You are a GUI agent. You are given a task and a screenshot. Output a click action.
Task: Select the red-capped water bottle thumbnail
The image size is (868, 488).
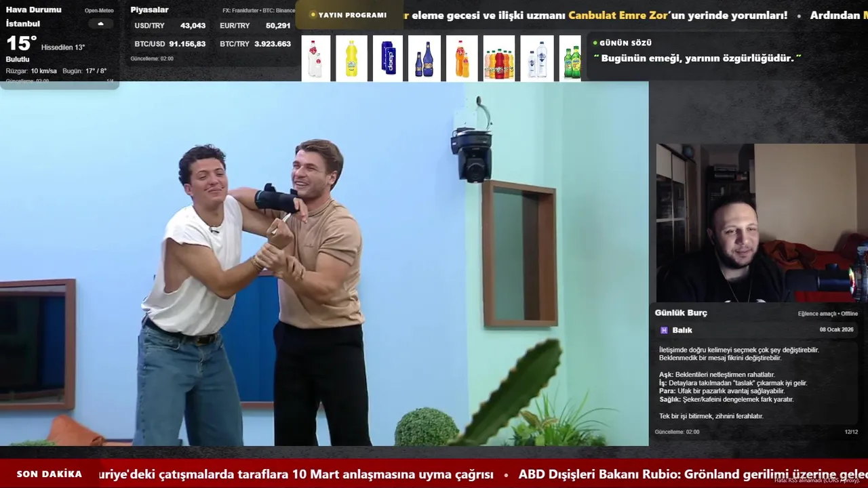(315, 58)
